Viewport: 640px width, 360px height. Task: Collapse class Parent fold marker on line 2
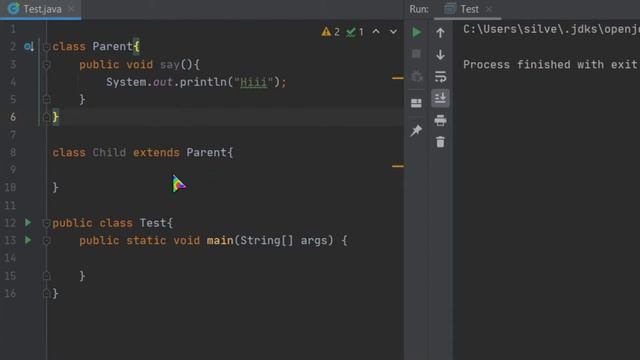coord(46,47)
